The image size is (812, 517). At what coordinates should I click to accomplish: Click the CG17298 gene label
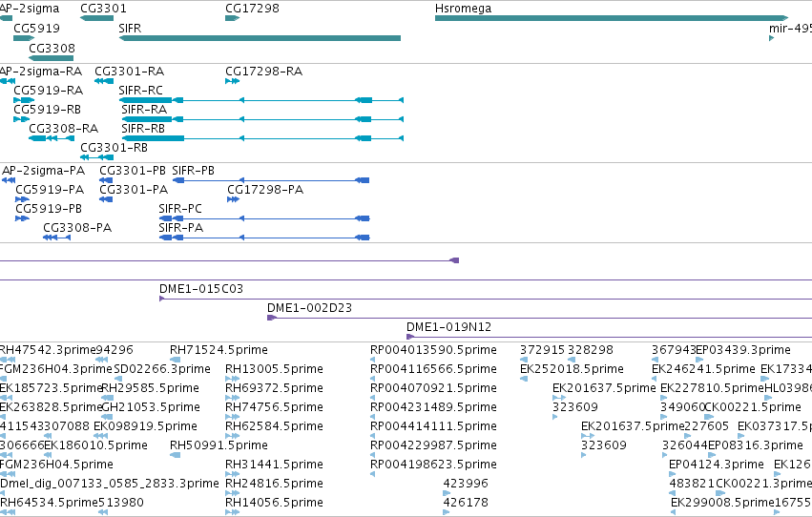[252, 9]
